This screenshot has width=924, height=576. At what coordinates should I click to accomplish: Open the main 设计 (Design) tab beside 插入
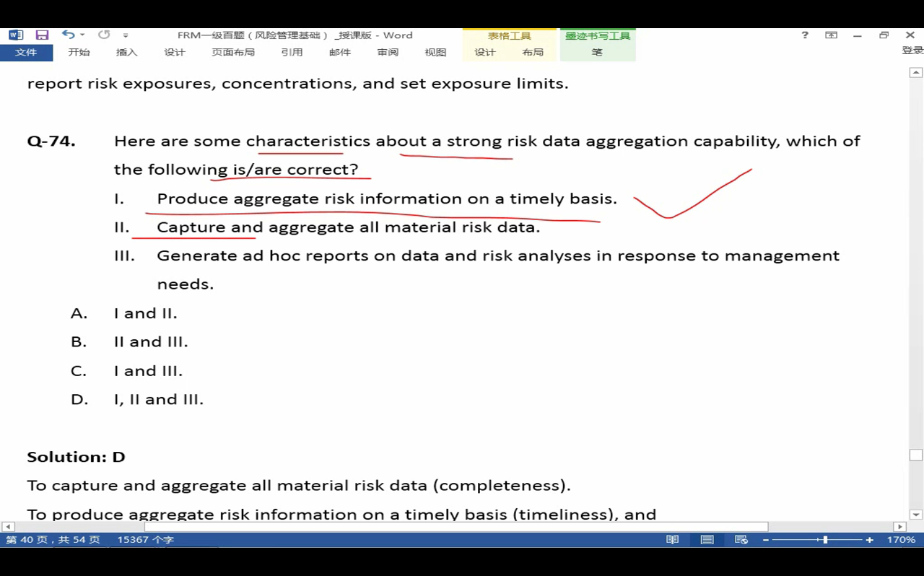pos(175,53)
